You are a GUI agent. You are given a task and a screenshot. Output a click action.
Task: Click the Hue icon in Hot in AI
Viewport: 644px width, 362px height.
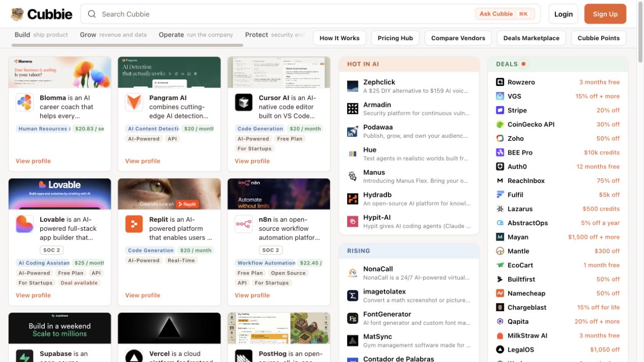click(x=353, y=154)
